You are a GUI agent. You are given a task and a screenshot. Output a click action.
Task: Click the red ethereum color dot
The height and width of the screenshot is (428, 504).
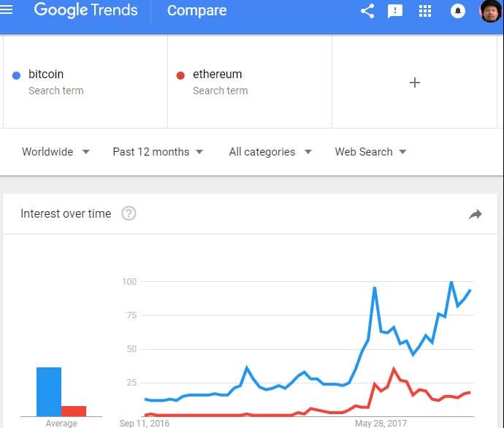pyautogui.click(x=180, y=75)
